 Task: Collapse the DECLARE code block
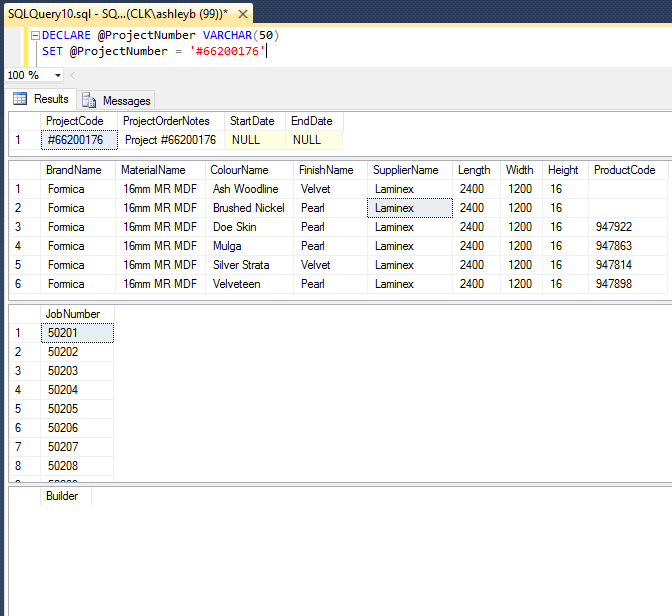click(x=36, y=35)
